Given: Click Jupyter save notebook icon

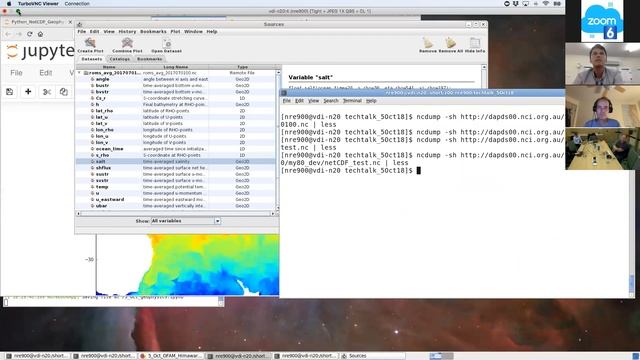Looking at the screenshot, I should click(10, 92).
